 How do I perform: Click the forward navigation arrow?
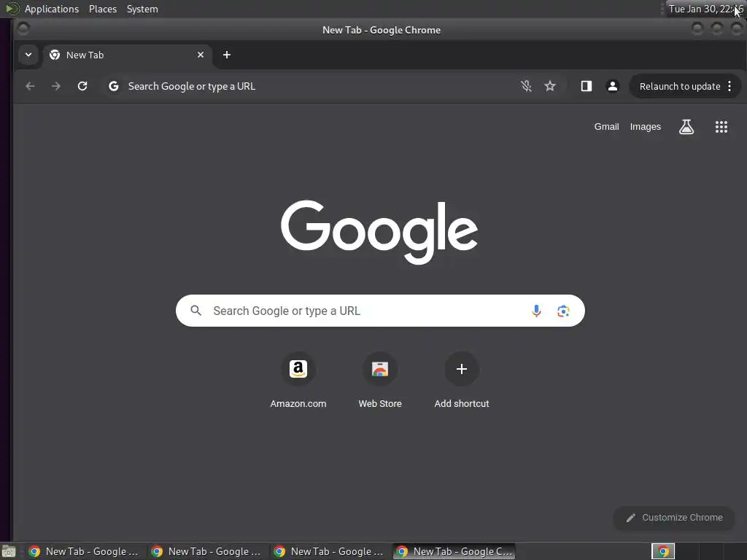pyautogui.click(x=55, y=86)
